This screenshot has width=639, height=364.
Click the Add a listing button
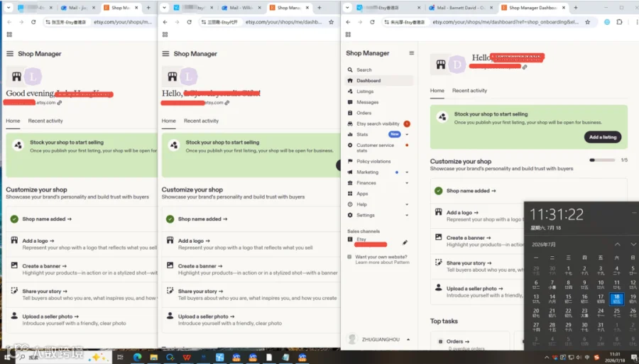click(603, 137)
